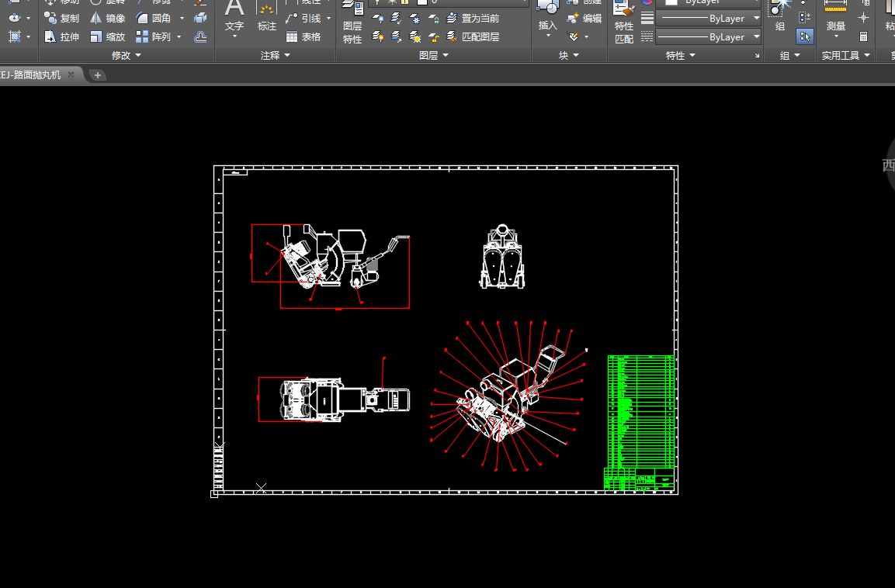Screen dimensions: 895x588
Task: Open the Array (阵列) dropdown arrow
Action: [x=179, y=37]
